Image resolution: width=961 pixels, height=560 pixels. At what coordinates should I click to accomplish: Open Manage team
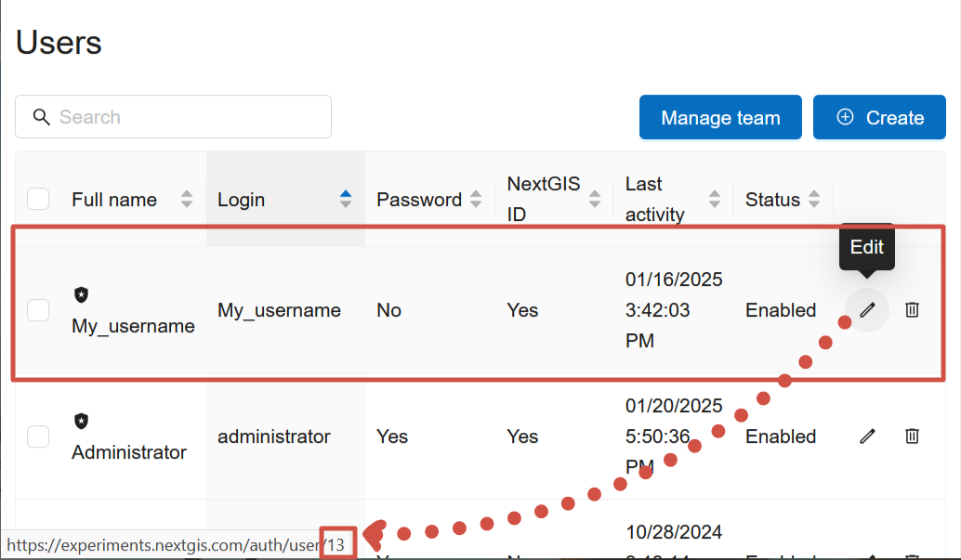click(720, 117)
